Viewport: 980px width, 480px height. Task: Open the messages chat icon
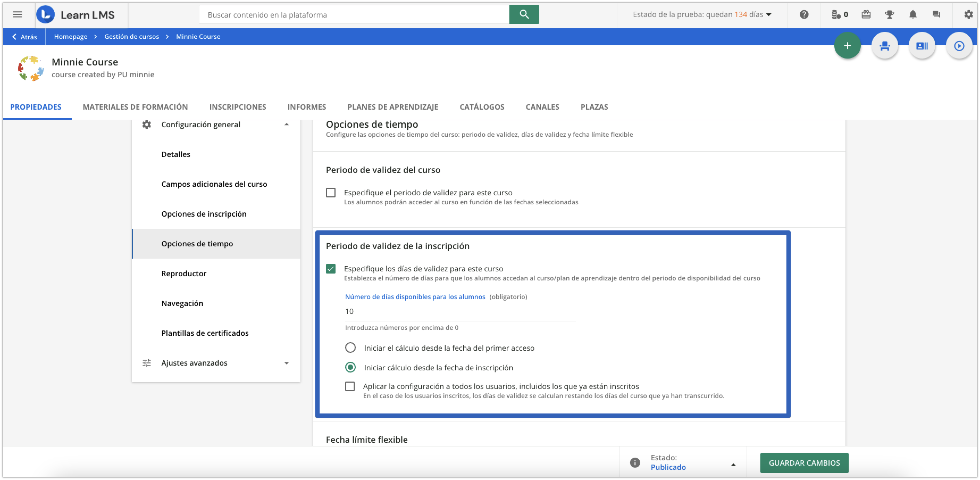click(936, 14)
